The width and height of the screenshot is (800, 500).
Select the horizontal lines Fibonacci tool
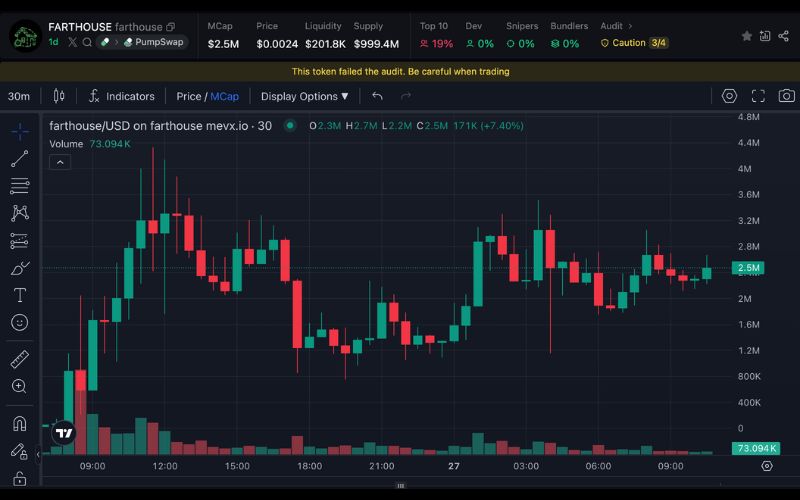[x=19, y=186]
